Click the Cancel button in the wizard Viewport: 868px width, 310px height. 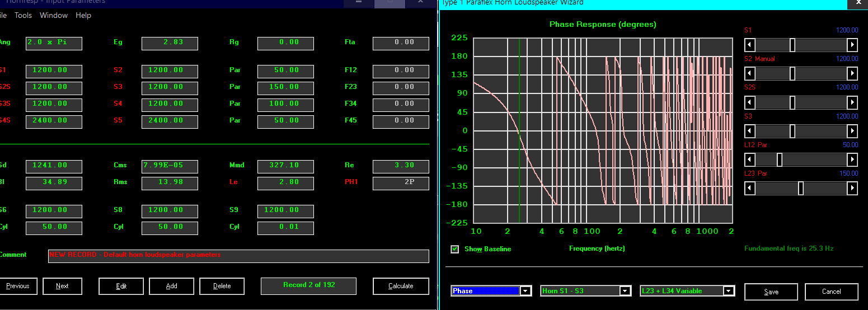click(x=831, y=292)
